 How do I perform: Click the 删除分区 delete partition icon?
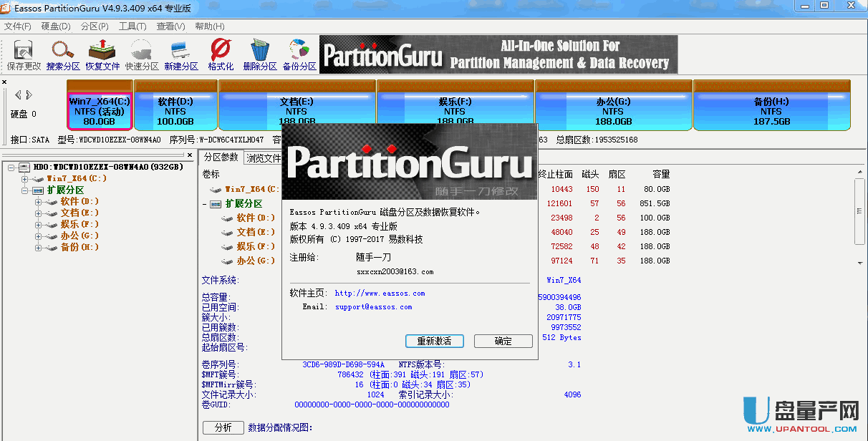259,54
